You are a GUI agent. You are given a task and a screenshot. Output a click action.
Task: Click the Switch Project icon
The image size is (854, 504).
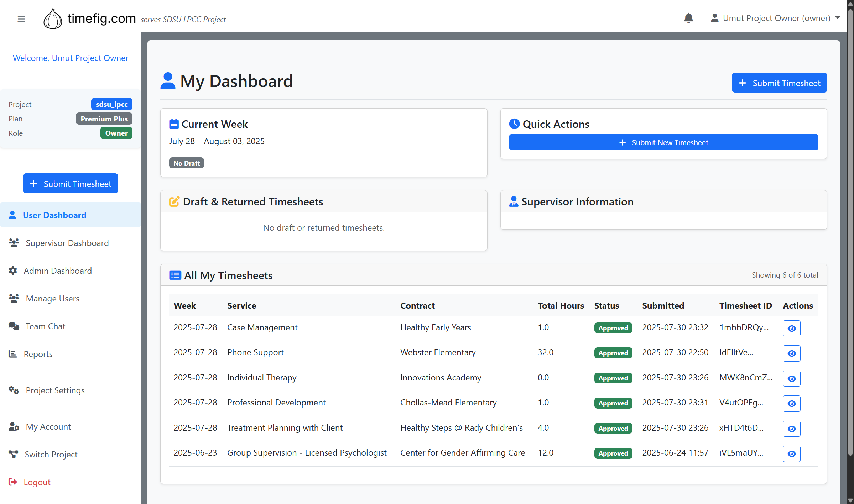click(x=14, y=454)
